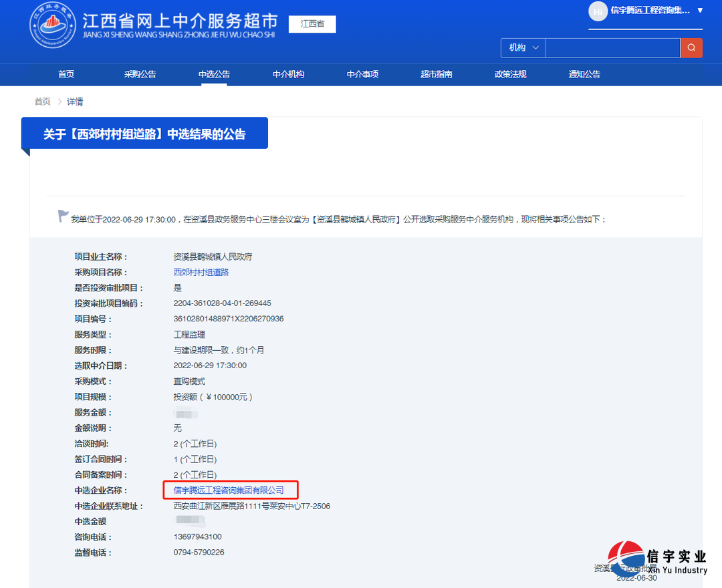Click 首页 in the breadcrumb trail
This screenshot has height=588, width=722.
tap(41, 101)
